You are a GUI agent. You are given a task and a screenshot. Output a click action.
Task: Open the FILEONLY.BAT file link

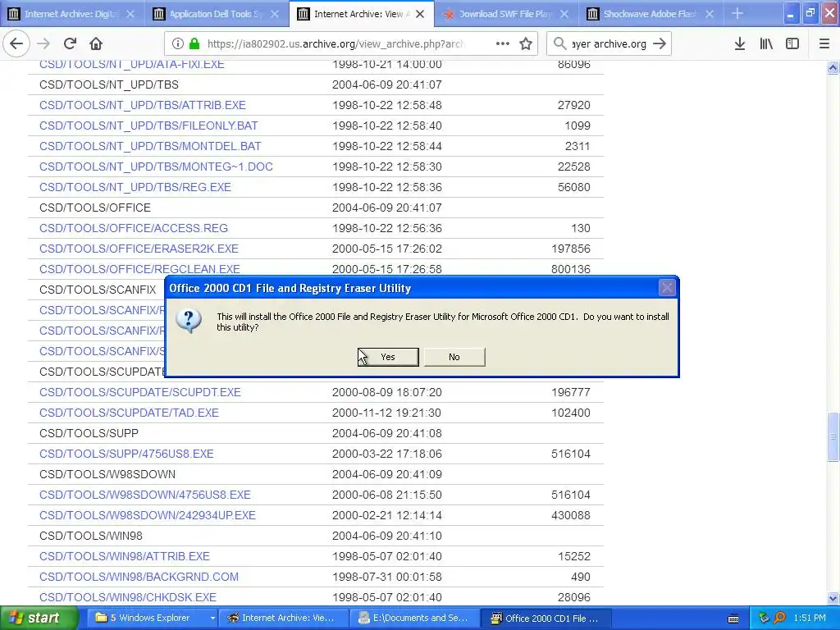[148, 126]
